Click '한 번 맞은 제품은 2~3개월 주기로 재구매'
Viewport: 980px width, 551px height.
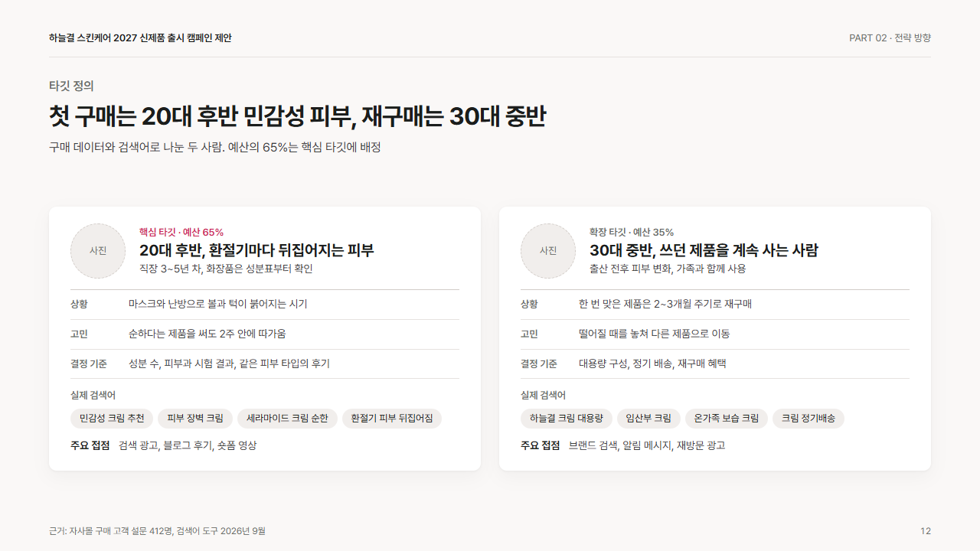click(x=665, y=304)
